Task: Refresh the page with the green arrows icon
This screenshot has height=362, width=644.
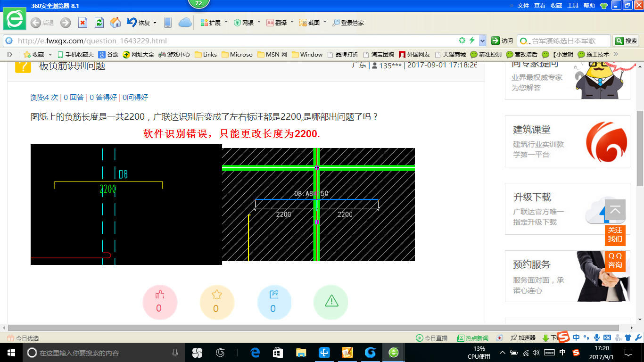Action: (x=99, y=23)
